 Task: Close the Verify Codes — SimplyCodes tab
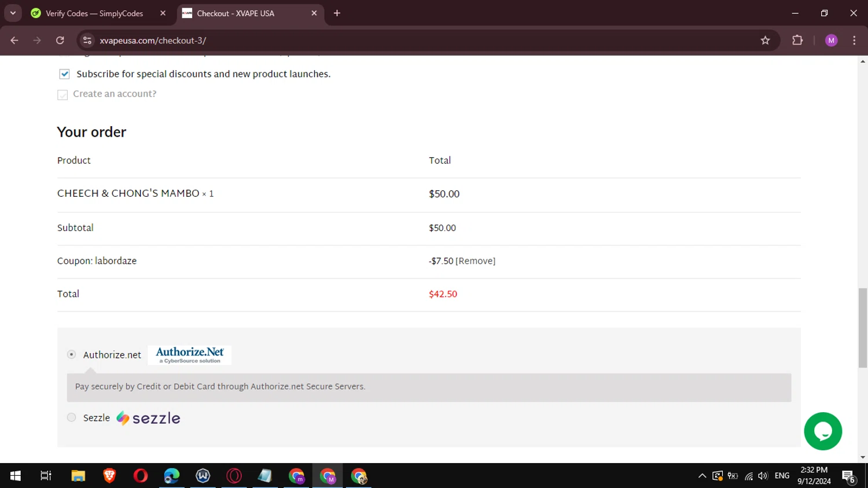tap(163, 13)
